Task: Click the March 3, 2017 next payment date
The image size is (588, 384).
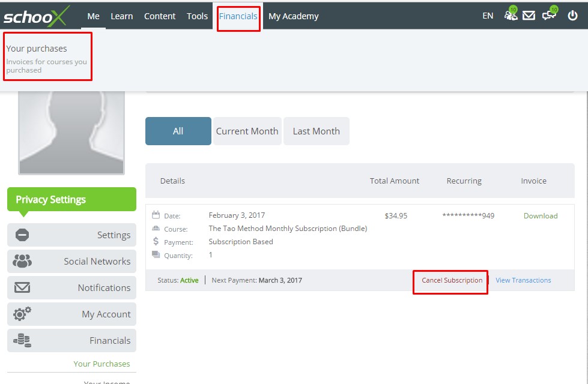Action: pos(280,280)
